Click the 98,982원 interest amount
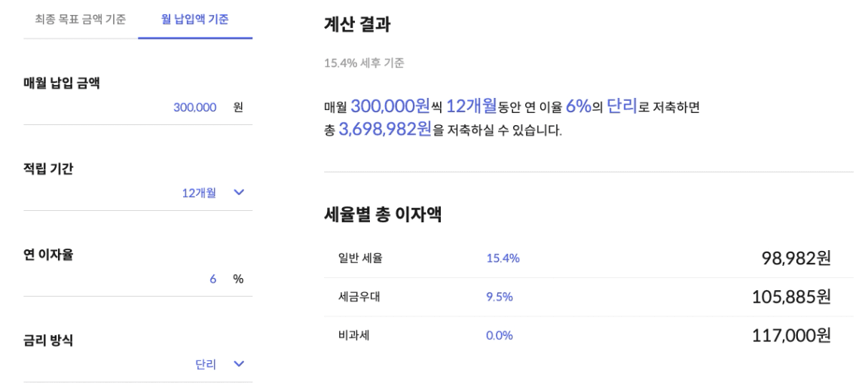The image size is (868, 391). click(796, 258)
